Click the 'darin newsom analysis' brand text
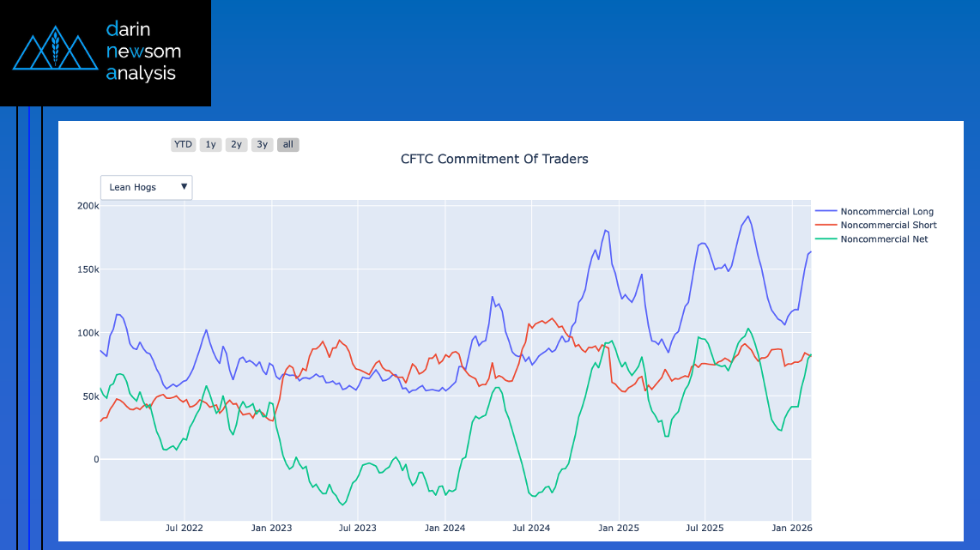The height and width of the screenshot is (550, 980). [143, 51]
